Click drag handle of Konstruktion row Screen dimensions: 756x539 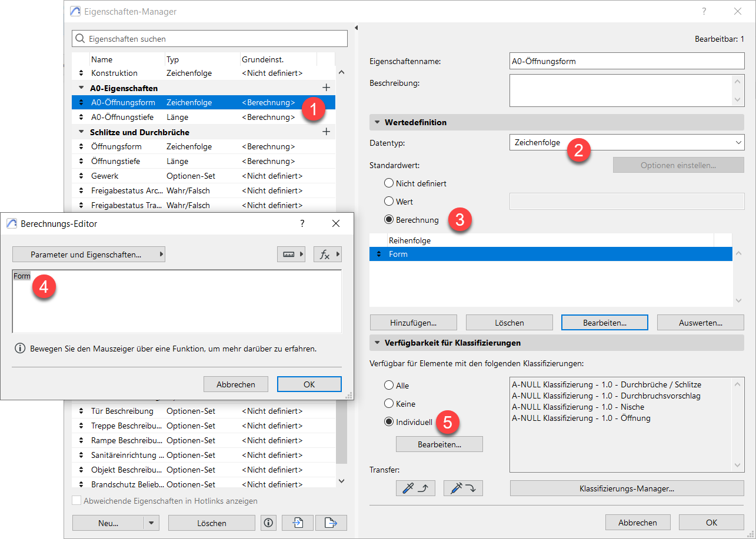click(81, 73)
